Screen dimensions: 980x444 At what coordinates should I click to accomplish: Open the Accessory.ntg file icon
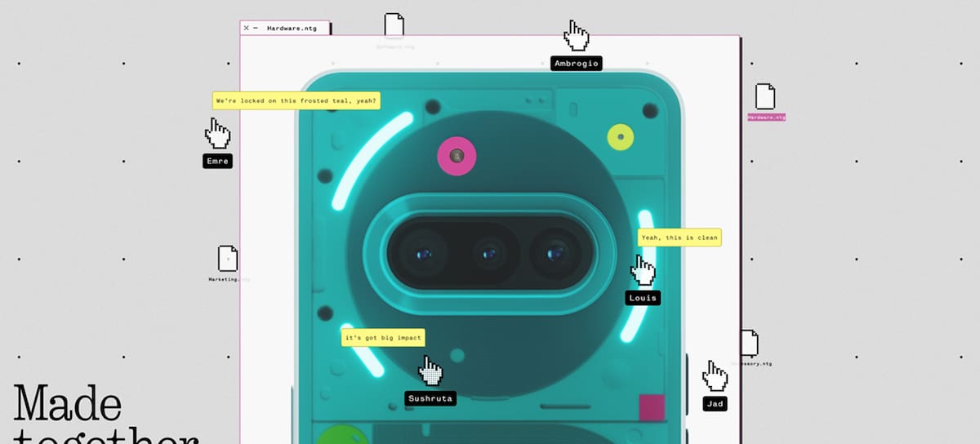point(750,344)
